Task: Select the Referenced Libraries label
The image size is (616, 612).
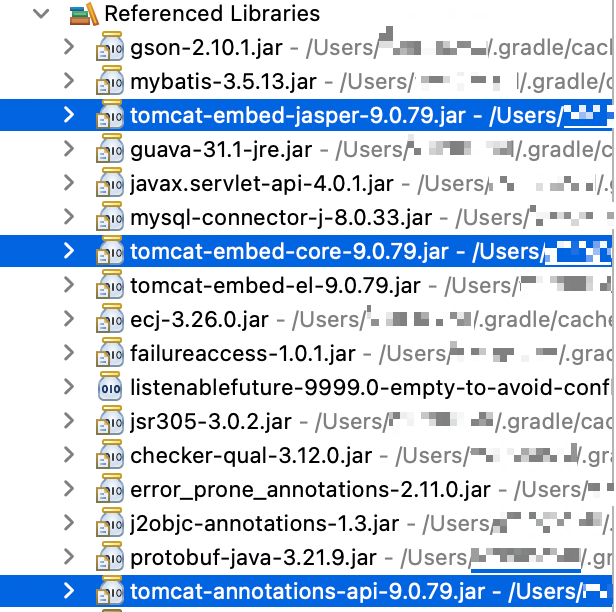Action: pos(212,13)
